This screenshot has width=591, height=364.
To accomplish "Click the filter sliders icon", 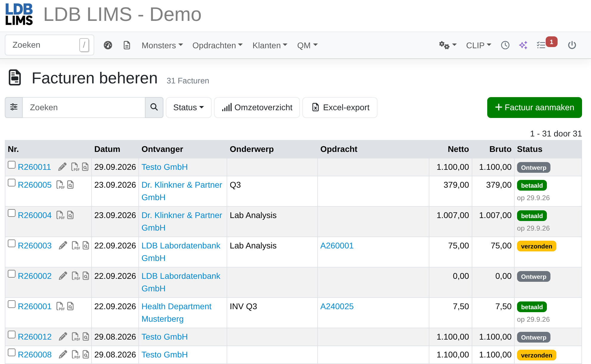I will [14, 107].
